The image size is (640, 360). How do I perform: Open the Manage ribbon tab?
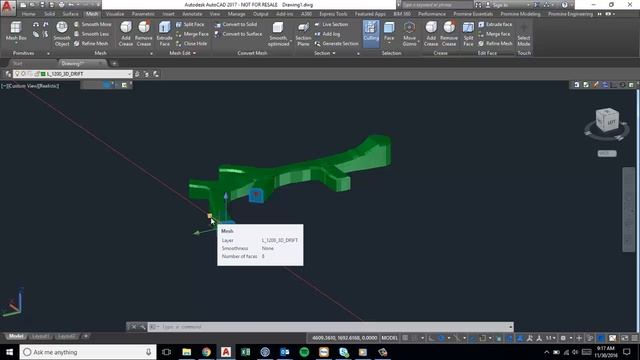[236, 14]
